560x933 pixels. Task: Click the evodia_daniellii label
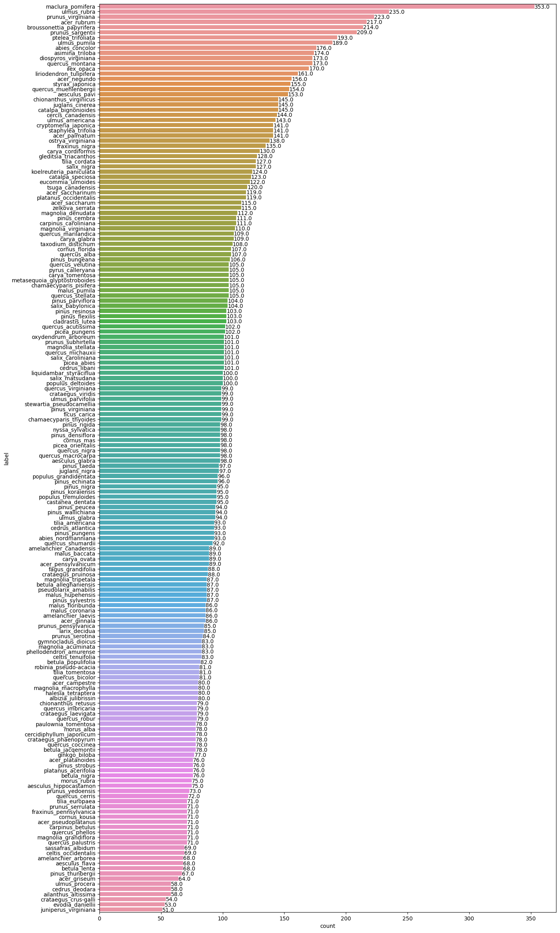[x=73, y=904]
